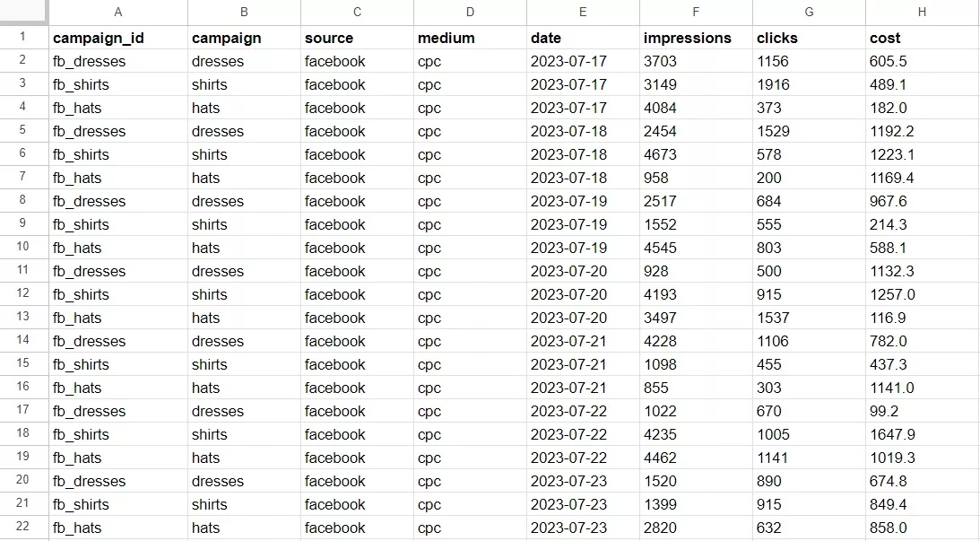
Task: Select the entire sheet via corner box
Action: (x=23, y=12)
